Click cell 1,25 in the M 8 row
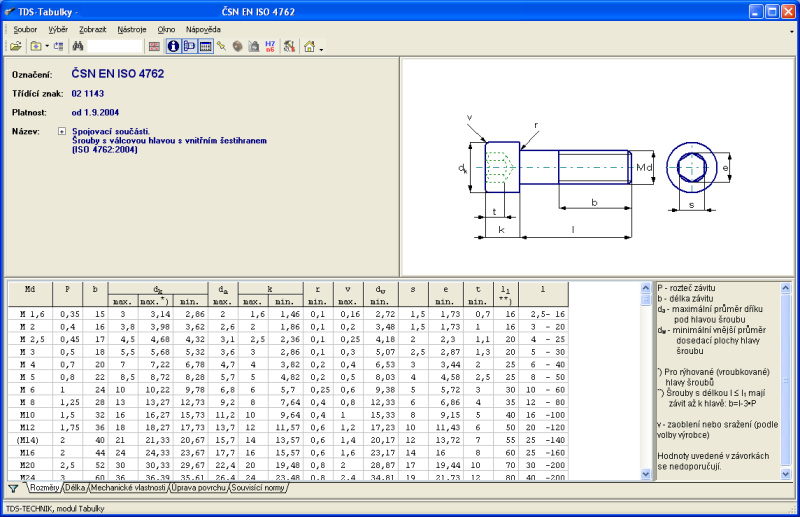The width and height of the screenshot is (800, 517). coord(70,403)
